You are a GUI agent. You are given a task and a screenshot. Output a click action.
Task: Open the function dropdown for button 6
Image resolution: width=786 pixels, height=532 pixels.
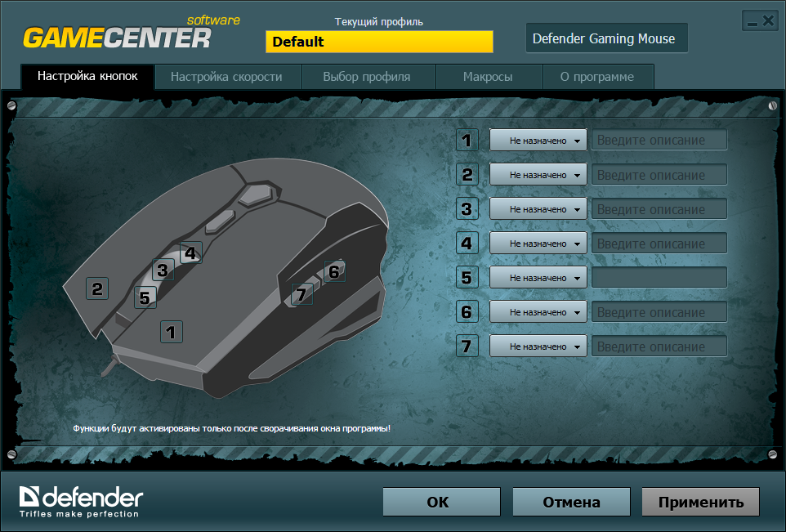[x=538, y=312]
